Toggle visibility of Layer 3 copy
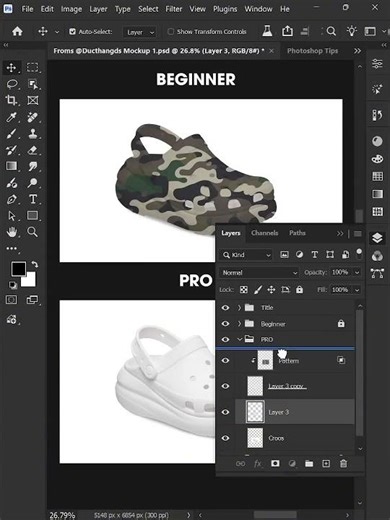The image size is (390, 520). click(225, 386)
